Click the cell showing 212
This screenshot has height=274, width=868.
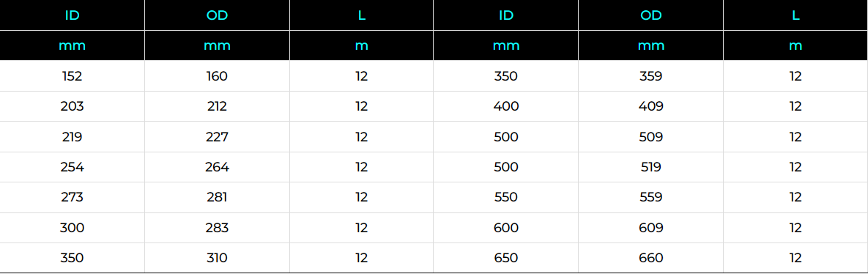click(x=217, y=106)
